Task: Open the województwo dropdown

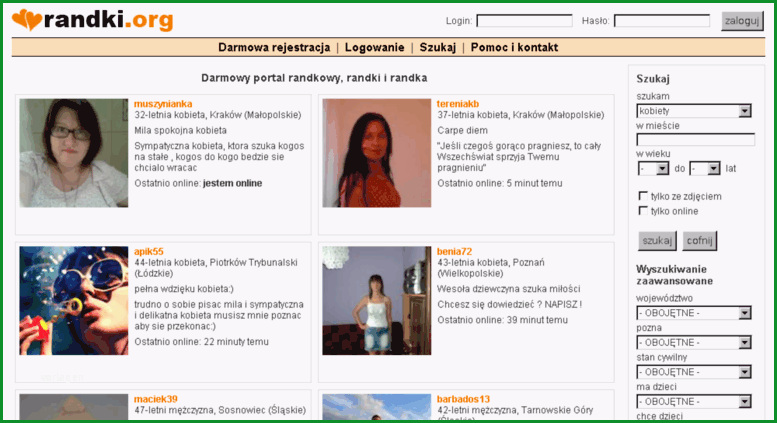Action: tap(694, 313)
